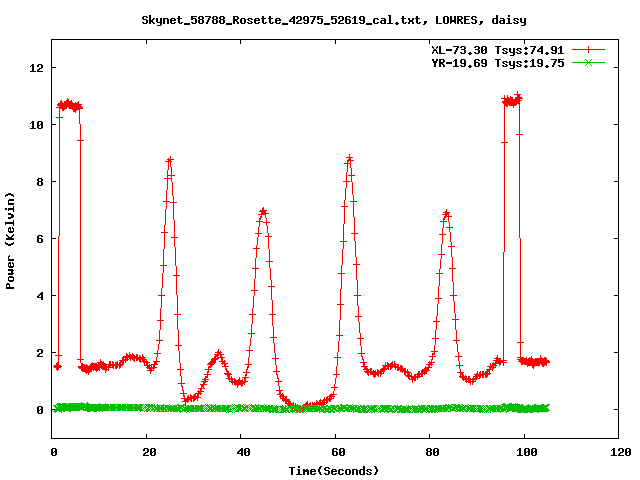
Task: Click the x-axis tick label 120
Action: [621, 452]
